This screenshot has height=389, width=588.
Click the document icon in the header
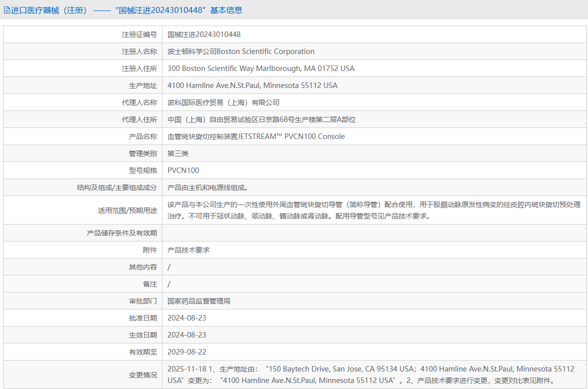tap(7, 10)
